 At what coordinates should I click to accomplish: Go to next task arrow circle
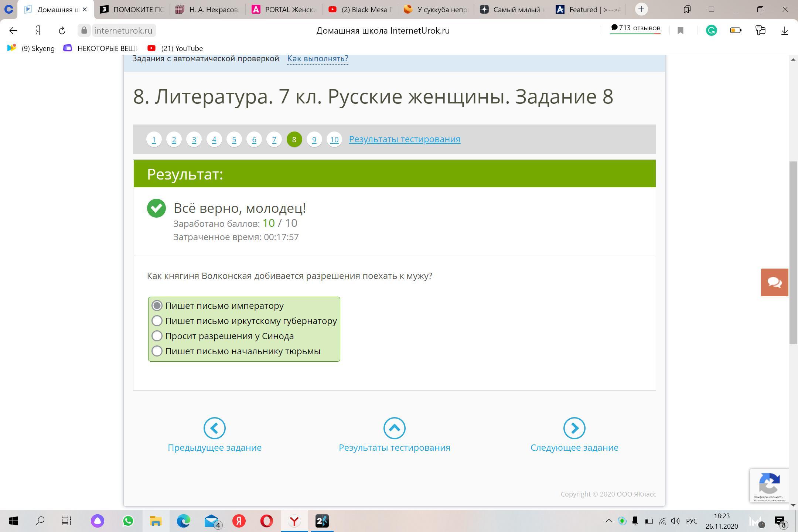(574, 428)
